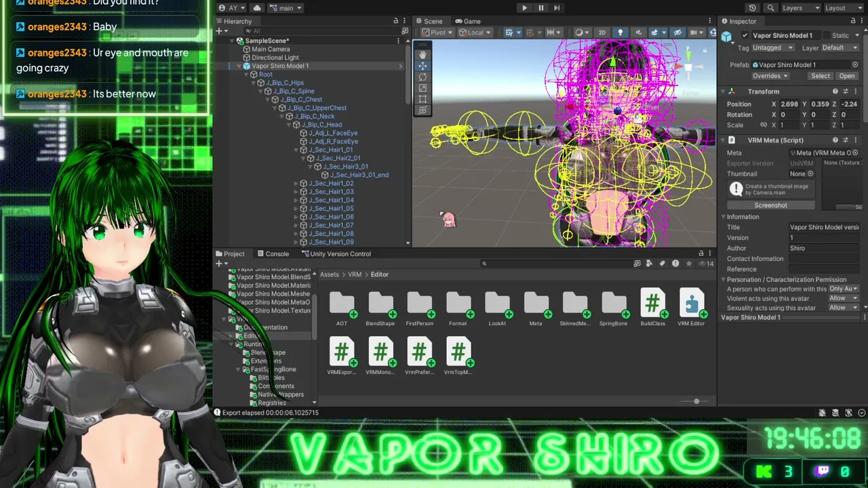The image size is (868, 488).
Task: Toggle the Scale constrain proportions link icon
Action: point(764,125)
